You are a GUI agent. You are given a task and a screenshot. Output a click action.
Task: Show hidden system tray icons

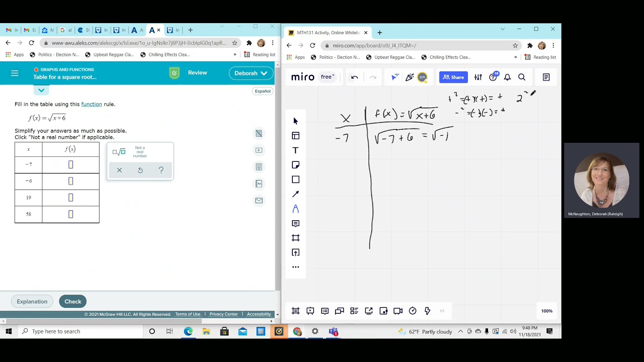tap(460, 331)
